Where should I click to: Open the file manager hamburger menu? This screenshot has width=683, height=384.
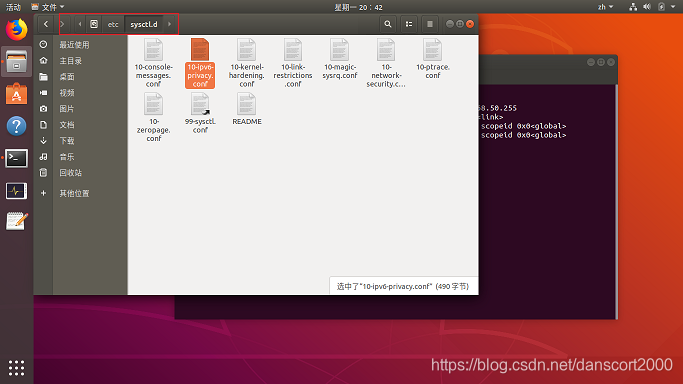point(430,24)
